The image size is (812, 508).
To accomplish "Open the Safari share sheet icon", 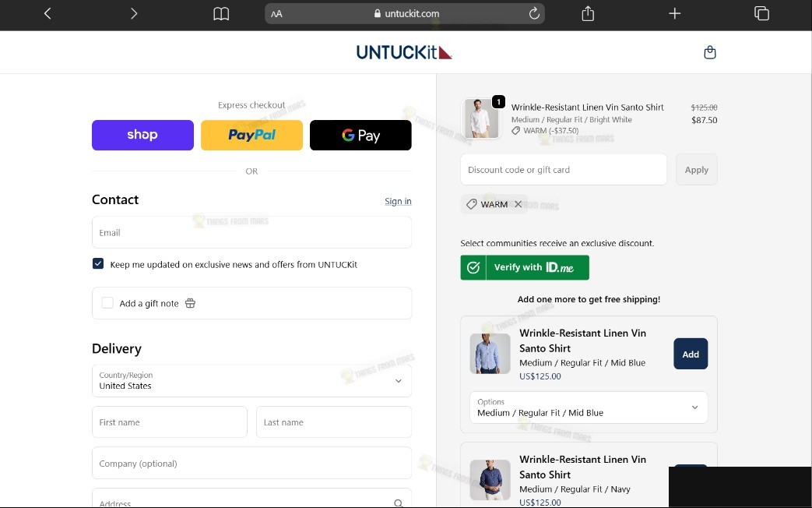I will coord(588,13).
